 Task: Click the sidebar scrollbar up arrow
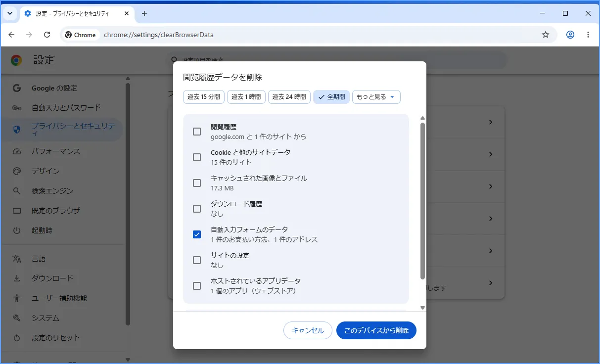[x=128, y=78]
